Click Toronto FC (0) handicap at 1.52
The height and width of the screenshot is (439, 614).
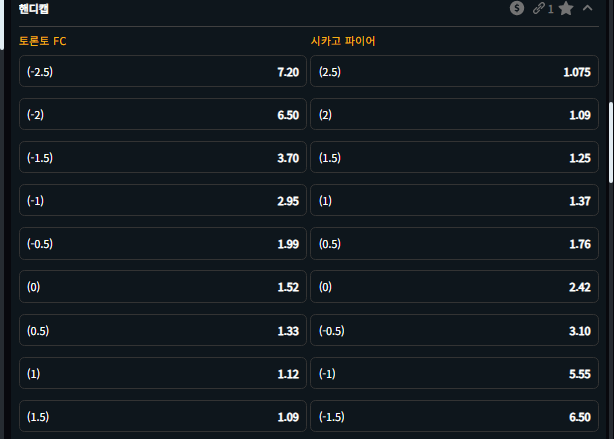pyautogui.click(x=162, y=287)
